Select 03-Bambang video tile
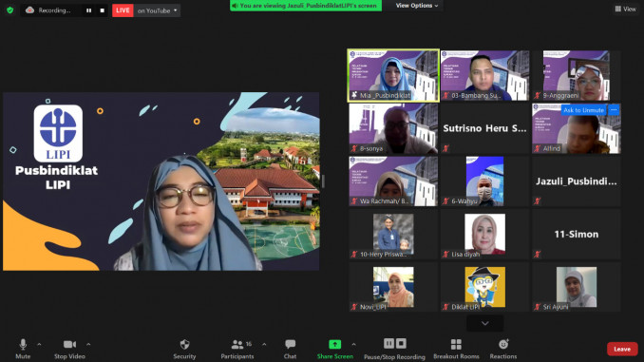644x362 pixels. (x=484, y=75)
